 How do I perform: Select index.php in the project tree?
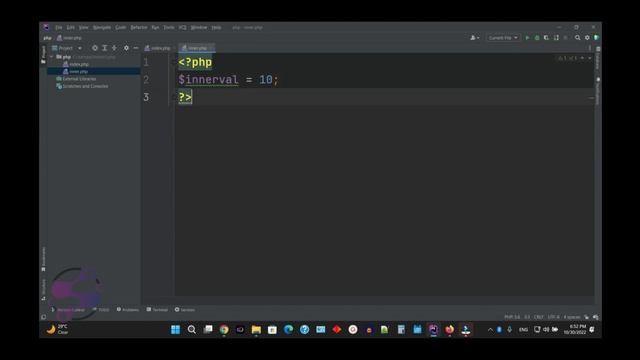tap(76, 64)
